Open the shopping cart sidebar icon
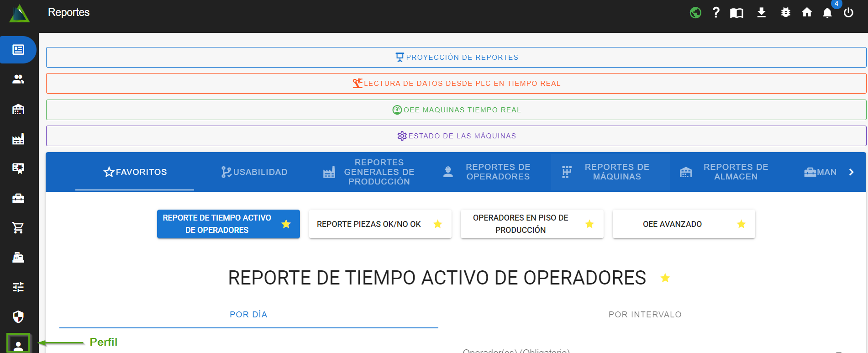This screenshot has width=868, height=353. pyautogui.click(x=18, y=227)
